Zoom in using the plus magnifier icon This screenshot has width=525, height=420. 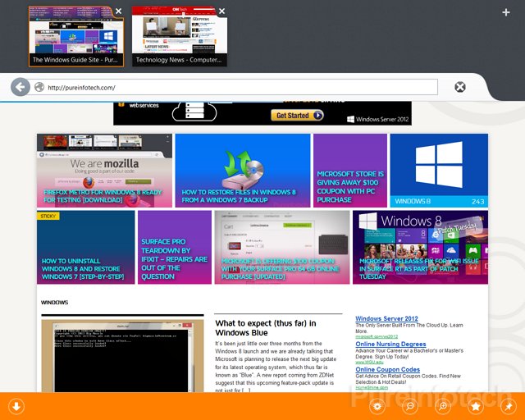point(443,406)
